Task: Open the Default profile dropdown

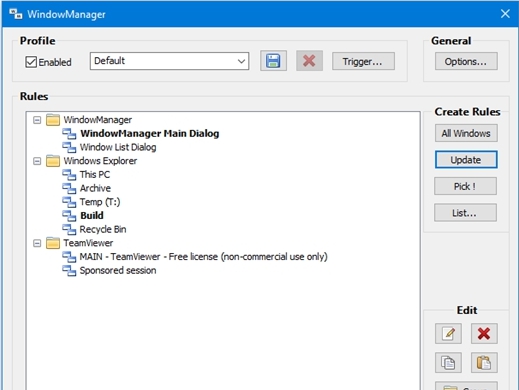Action: tap(169, 61)
